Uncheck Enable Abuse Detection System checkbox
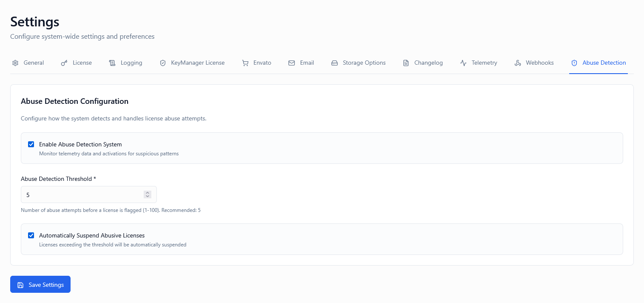The height and width of the screenshot is (303, 644). coord(31,144)
